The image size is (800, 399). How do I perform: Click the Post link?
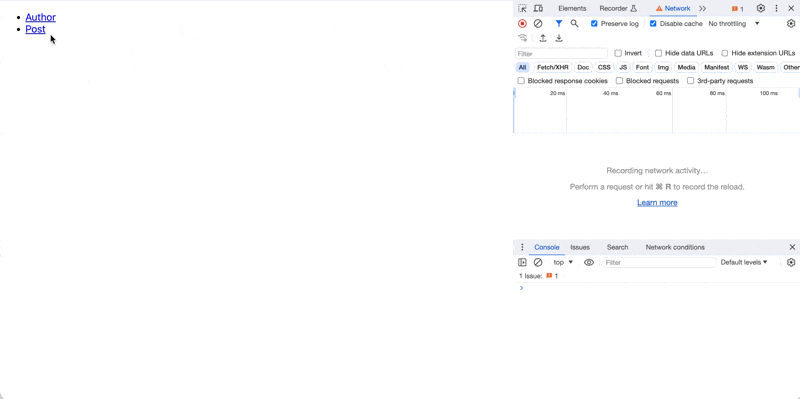35,30
